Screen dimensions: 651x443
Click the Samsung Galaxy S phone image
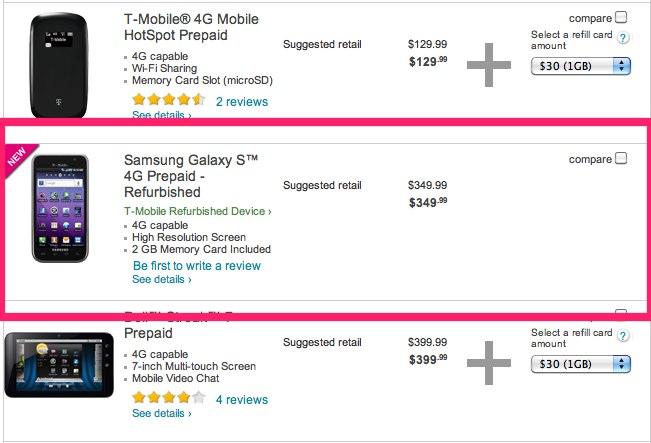[x=60, y=209]
